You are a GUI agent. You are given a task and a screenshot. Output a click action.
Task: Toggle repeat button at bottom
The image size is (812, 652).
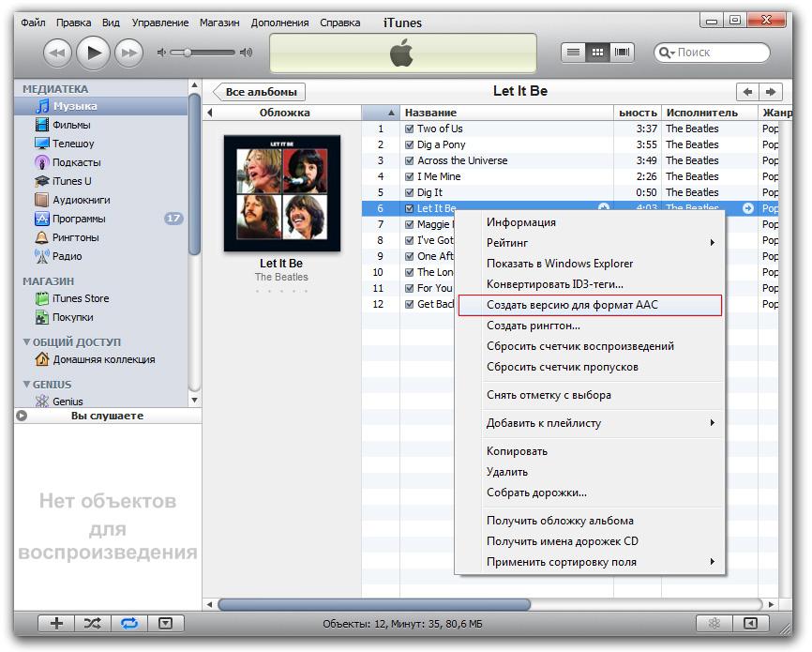[x=129, y=623]
